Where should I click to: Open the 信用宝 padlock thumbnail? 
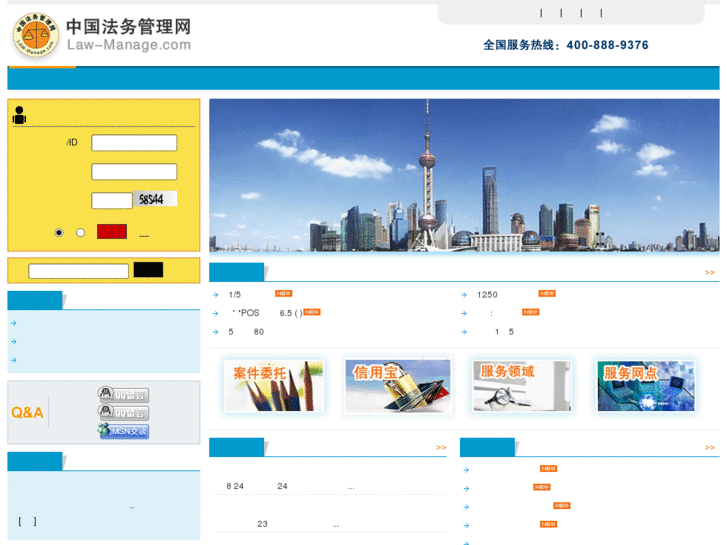point(397,386)
